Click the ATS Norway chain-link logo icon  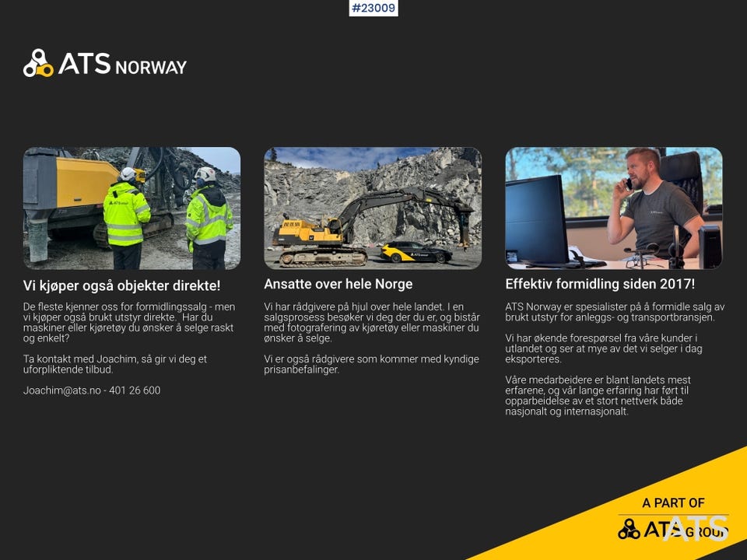[38, 63]
